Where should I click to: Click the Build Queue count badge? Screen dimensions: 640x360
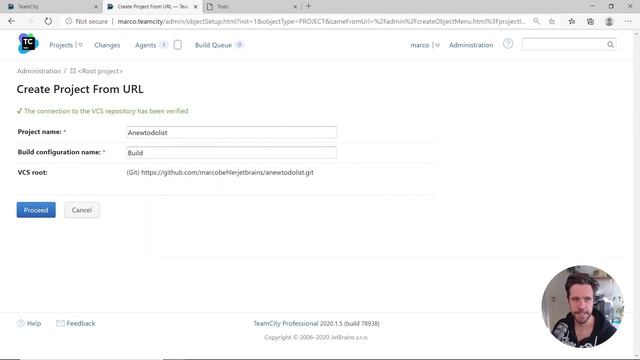[x=239, y=45]
